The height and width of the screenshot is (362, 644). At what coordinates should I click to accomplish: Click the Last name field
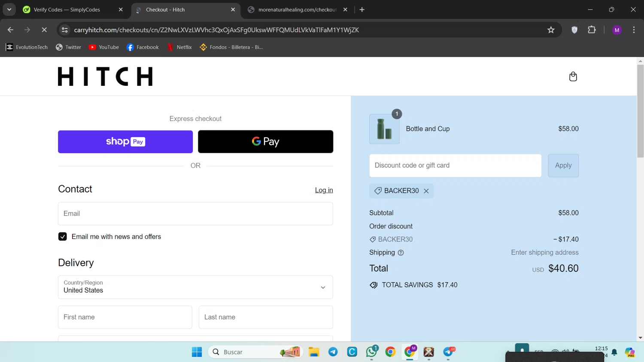pos(266,317)
